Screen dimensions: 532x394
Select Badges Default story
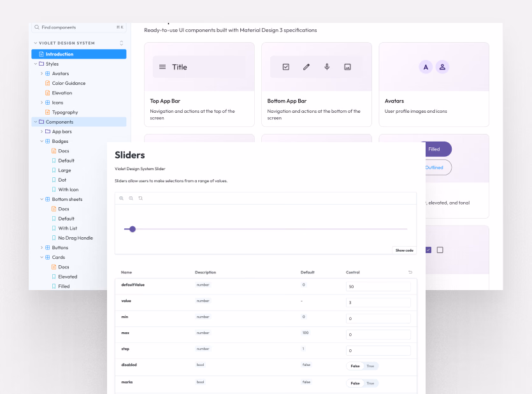pos(63,161)
